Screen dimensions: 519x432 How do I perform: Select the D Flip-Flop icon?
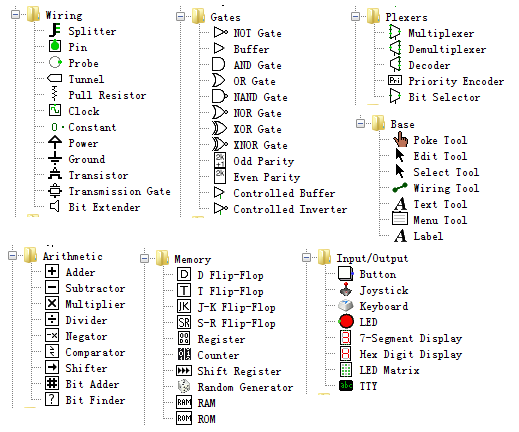pyautogui.click(x=184, y=275)
